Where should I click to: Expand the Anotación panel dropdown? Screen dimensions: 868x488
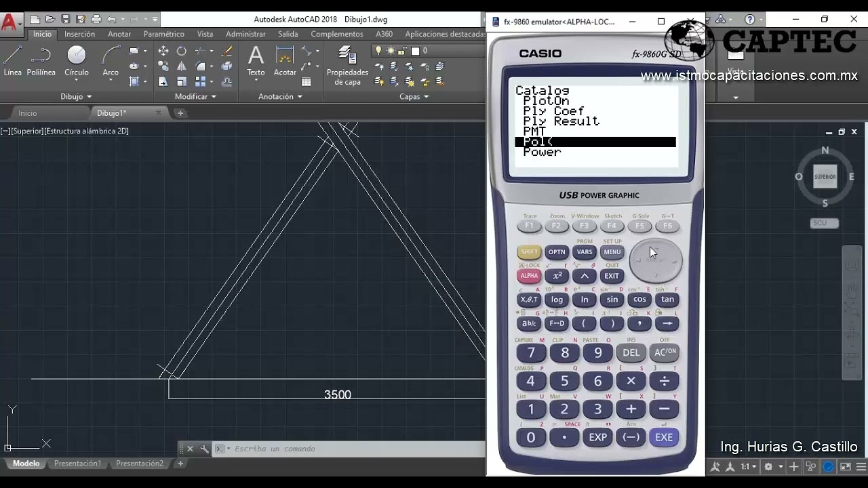(280, 97)
